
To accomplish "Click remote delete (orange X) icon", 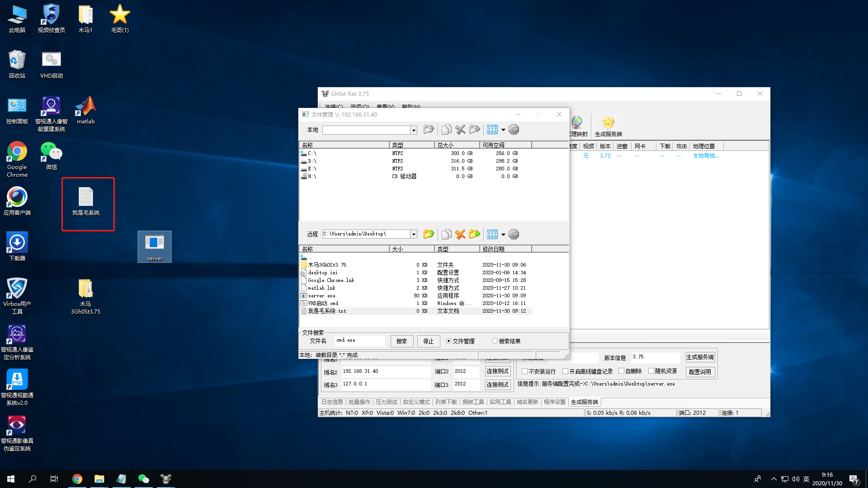I will click(x=460, y=234).
